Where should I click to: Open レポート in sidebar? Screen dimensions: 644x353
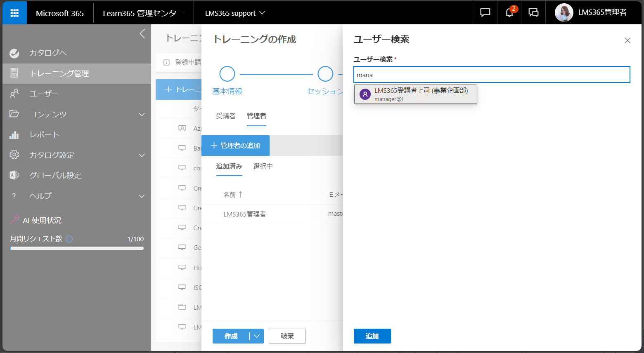pos(44,134)
